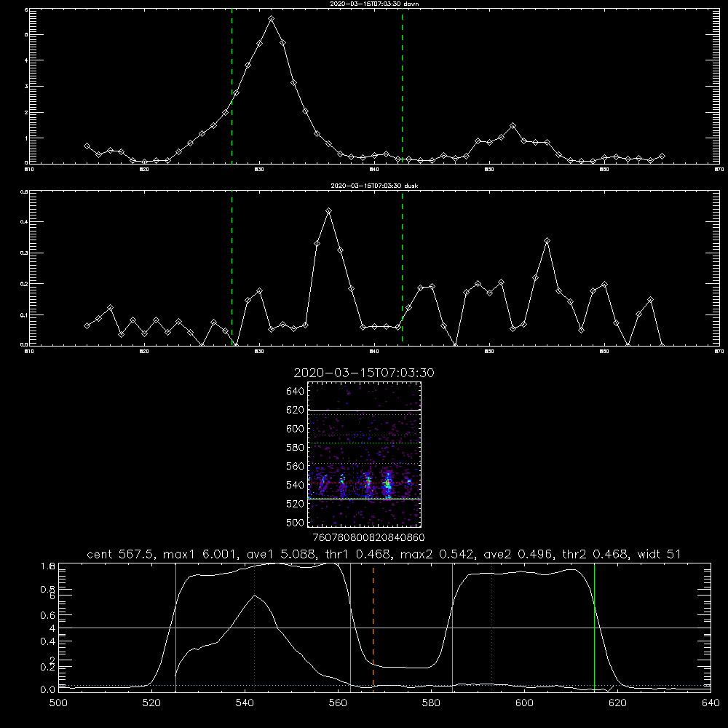The image size is (728, 728).
Task: Click the green solid line near 585 in bottom plot
Action: click(x=452, y=627)
